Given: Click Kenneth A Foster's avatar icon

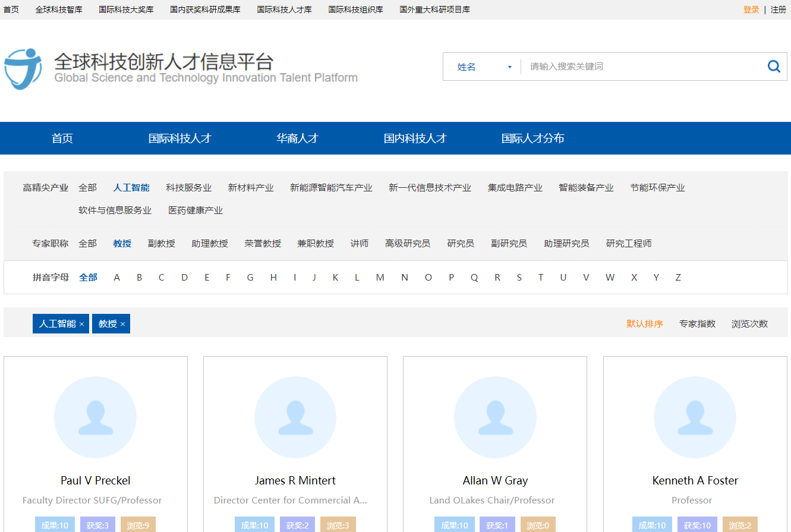Looking at the screenshot, I should tap(695, 417).
